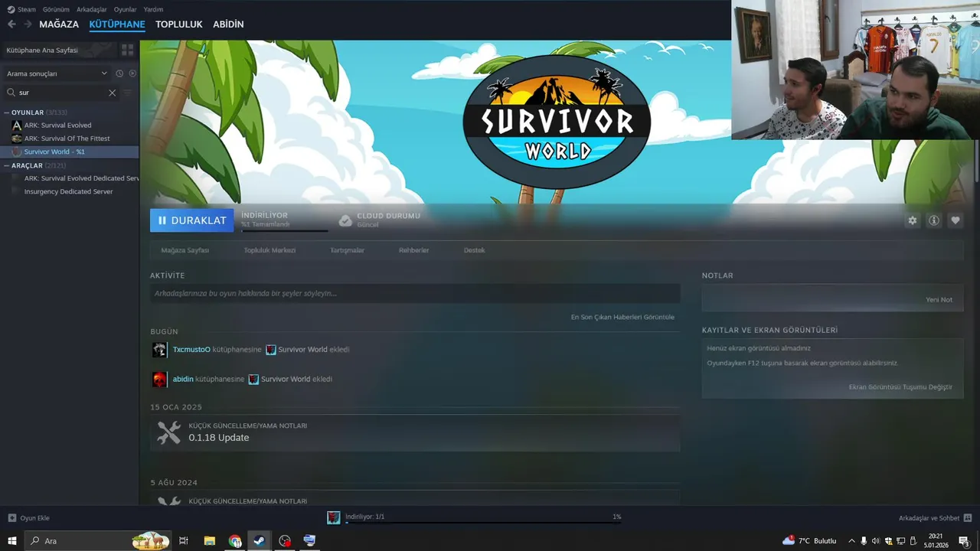980x551 pixels.
Task: Open the Görünüm menu
Action: pyautogui.click(x=56, y=9)
